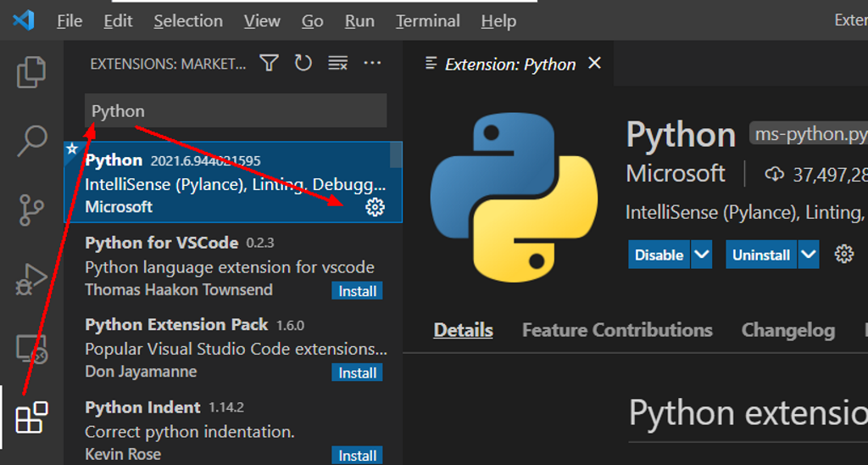Open the Source Control view
868x465 pixels.
coord(31,210)
